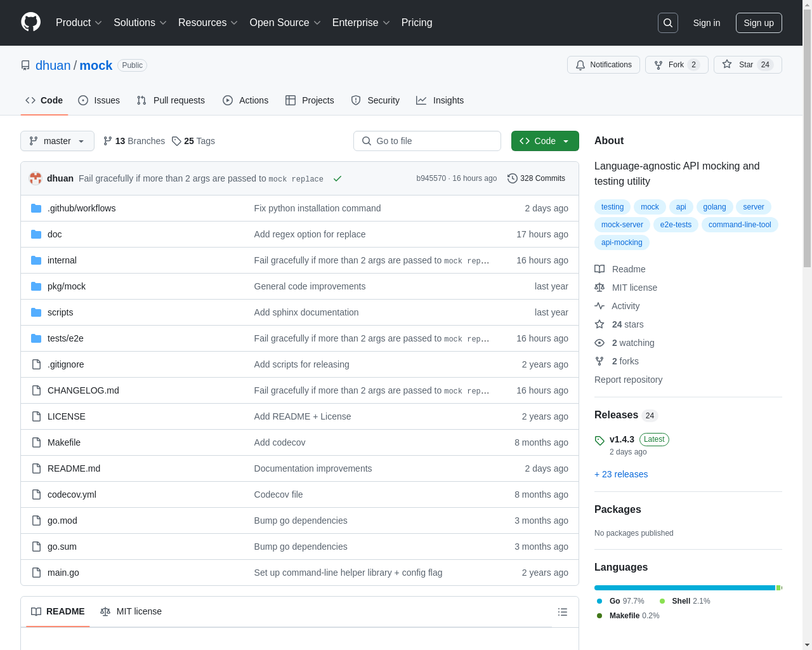Expand the Open Source dropdown
Viewport: 812px width, 650px height.
285,23
